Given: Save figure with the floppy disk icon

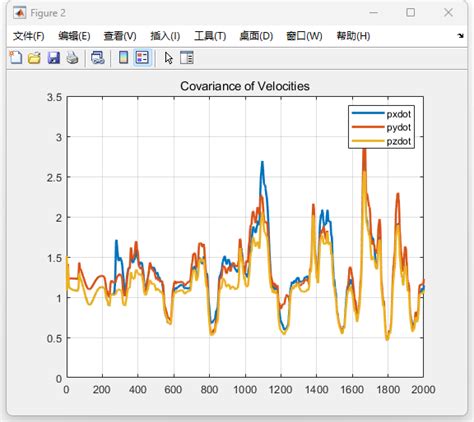Looking at the screenshot, I should [53, 58].
